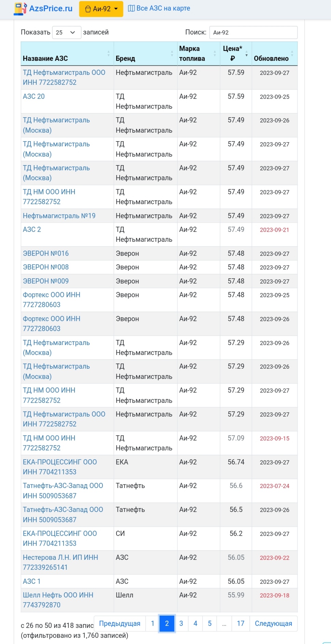Sort by Обновлено column arrows

tap(292, 53)
